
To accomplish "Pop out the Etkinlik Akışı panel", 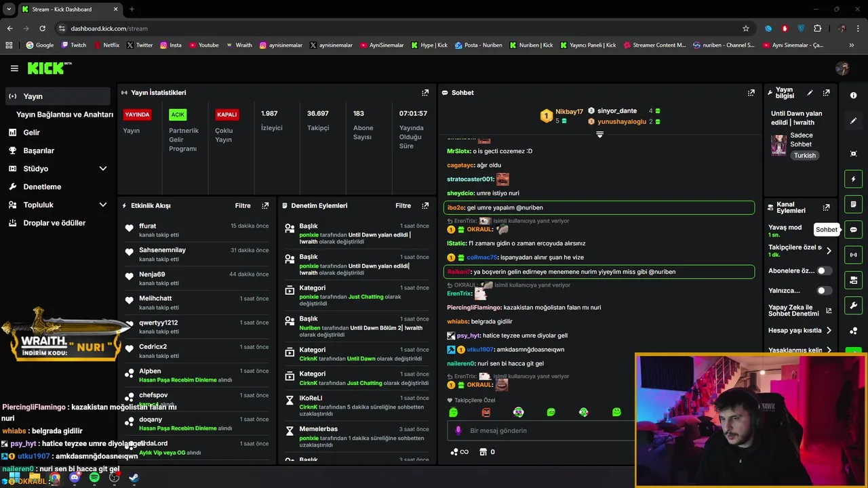I will coord(265,205).
